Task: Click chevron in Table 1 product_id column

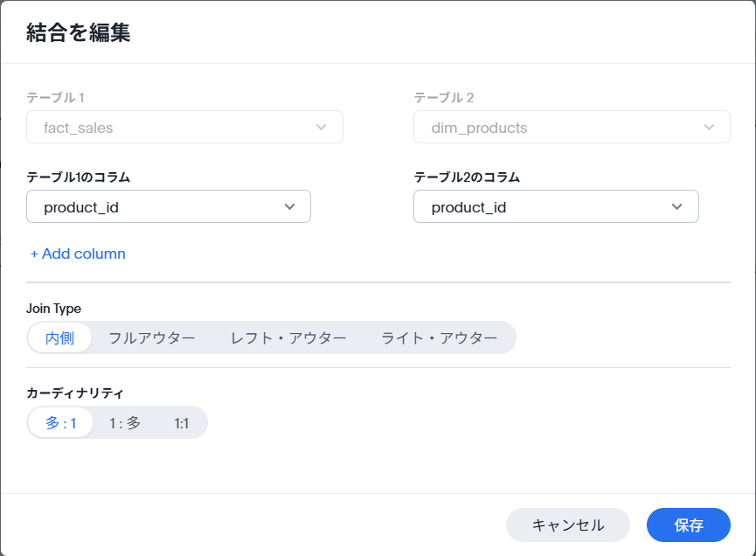Action: (x=289, y=207)
